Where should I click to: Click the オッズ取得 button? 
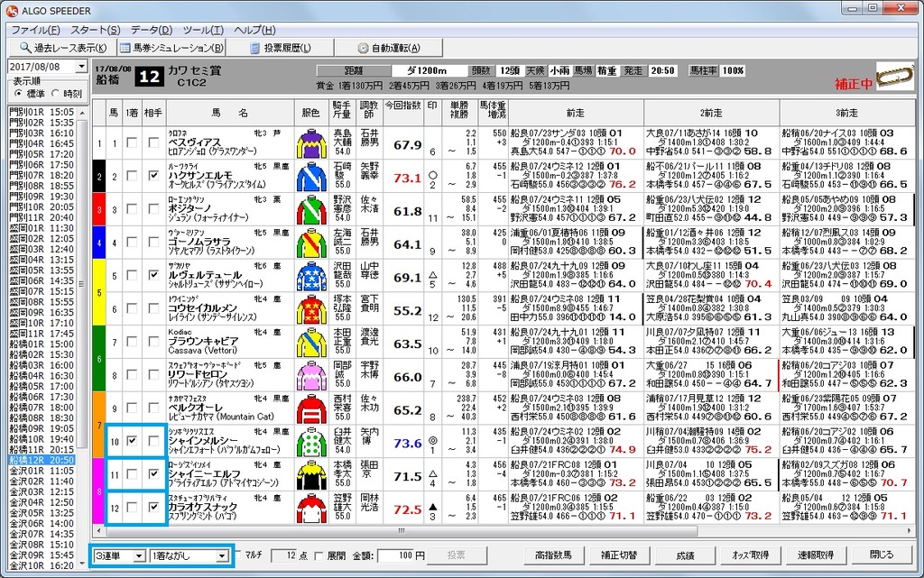(x=750, y=555)
